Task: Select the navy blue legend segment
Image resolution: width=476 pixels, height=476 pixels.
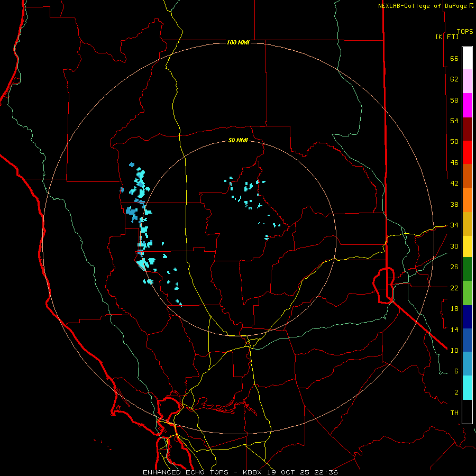Action: (x=467, y=317)
